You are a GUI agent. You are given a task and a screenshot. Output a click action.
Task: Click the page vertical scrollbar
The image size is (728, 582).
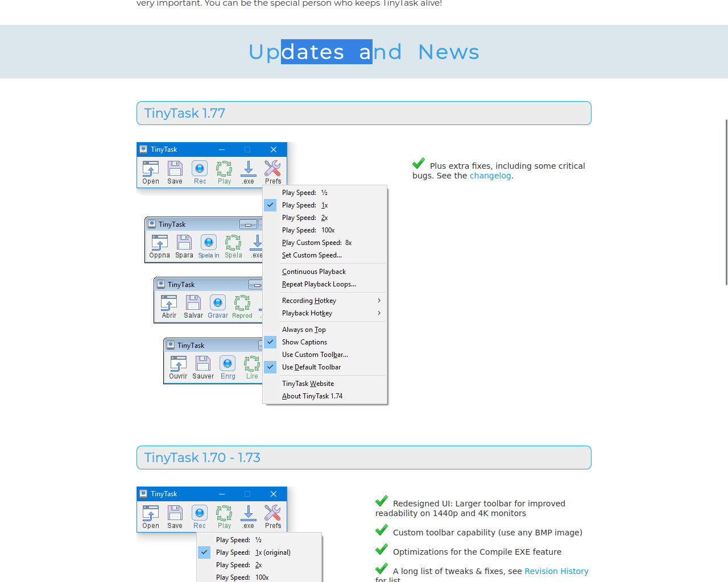(726, 202)
